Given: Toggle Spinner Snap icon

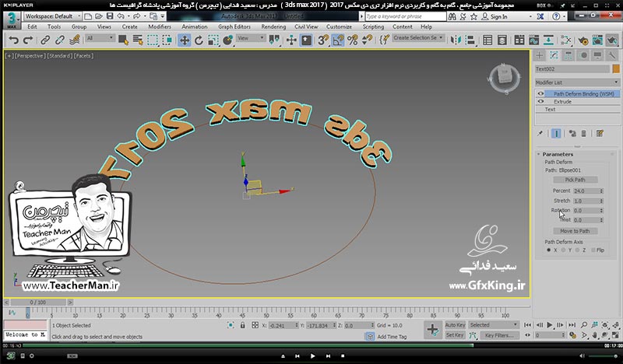Looking at the screenshot, I should pyautogui.click(x=367, y=40).
